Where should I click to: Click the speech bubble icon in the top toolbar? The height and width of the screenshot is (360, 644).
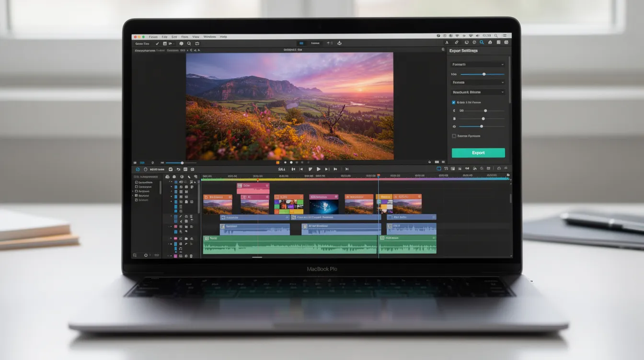tap(182, 44)
